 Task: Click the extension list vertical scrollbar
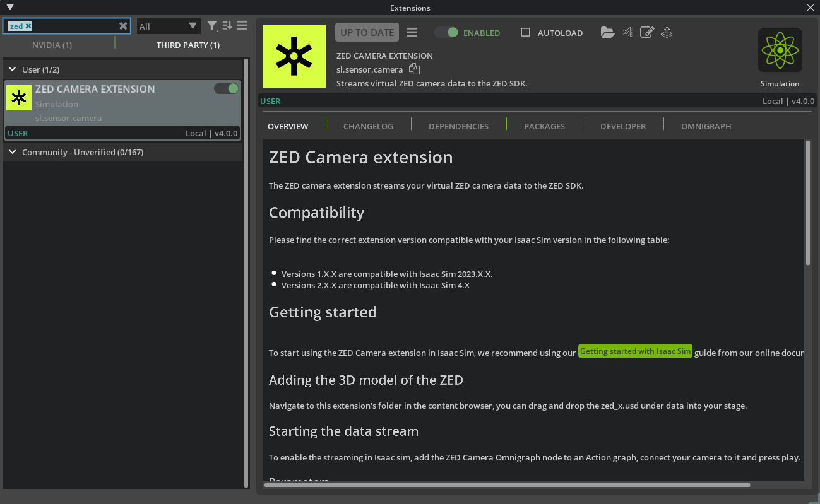246,273
